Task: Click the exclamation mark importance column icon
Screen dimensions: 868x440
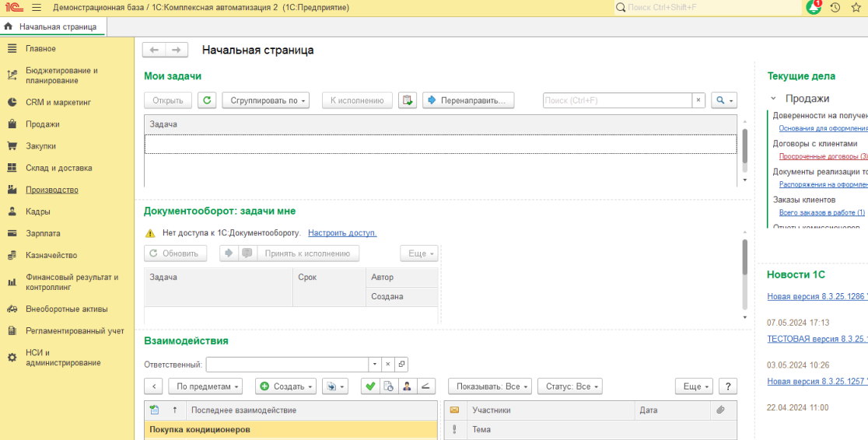Action: tap(454, 429)
